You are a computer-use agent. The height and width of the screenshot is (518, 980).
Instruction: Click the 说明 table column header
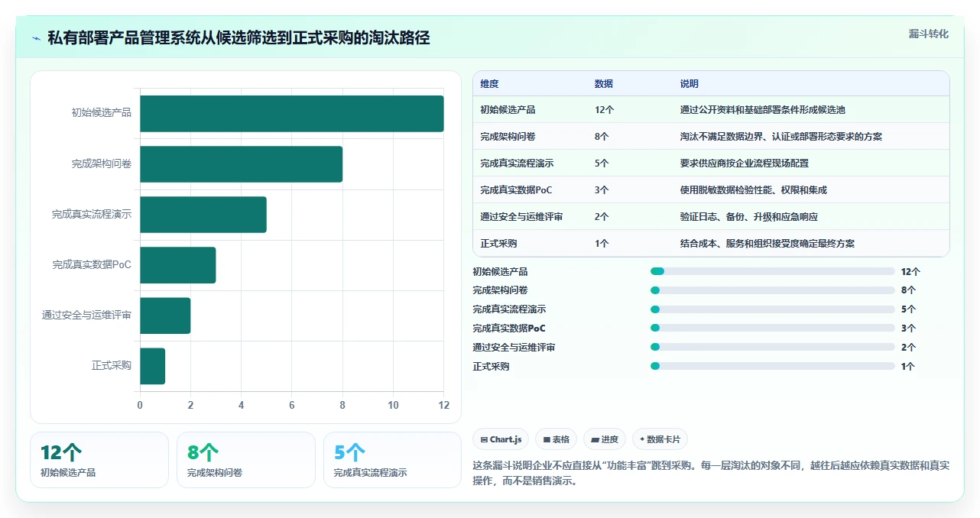click(690, 83)
